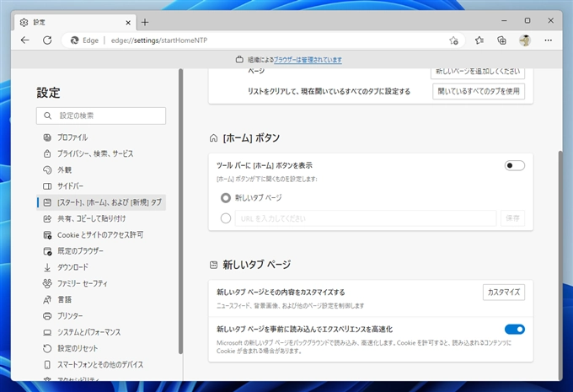Click the download arrow icon beside ダウンロード
This screenshot has width=573, height=392.
coord(47,267)
